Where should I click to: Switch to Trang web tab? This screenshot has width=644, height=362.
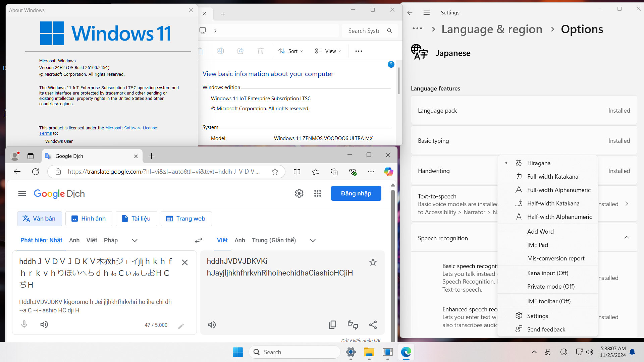click(186, 219)
